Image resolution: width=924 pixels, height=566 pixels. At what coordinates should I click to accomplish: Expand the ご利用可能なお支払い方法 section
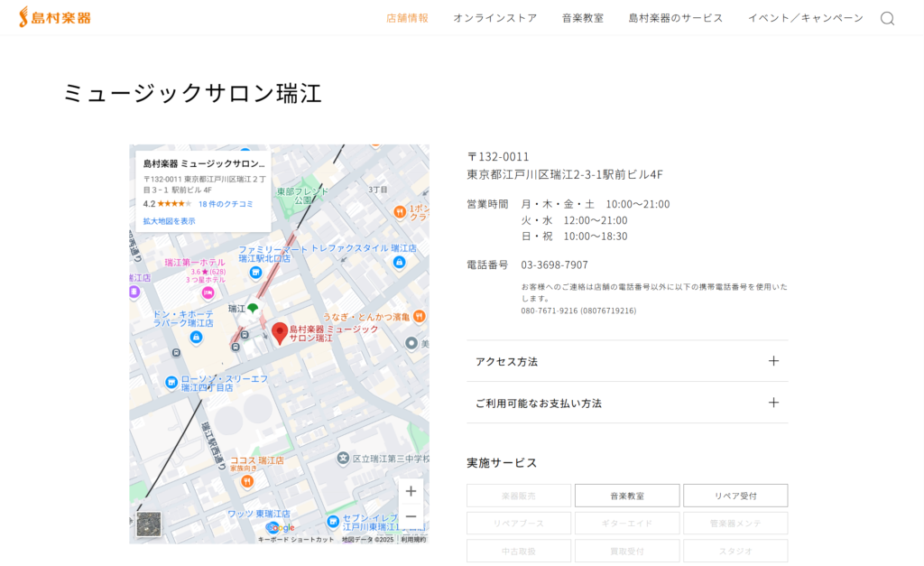pyautogui.click(x=627, y=404)
